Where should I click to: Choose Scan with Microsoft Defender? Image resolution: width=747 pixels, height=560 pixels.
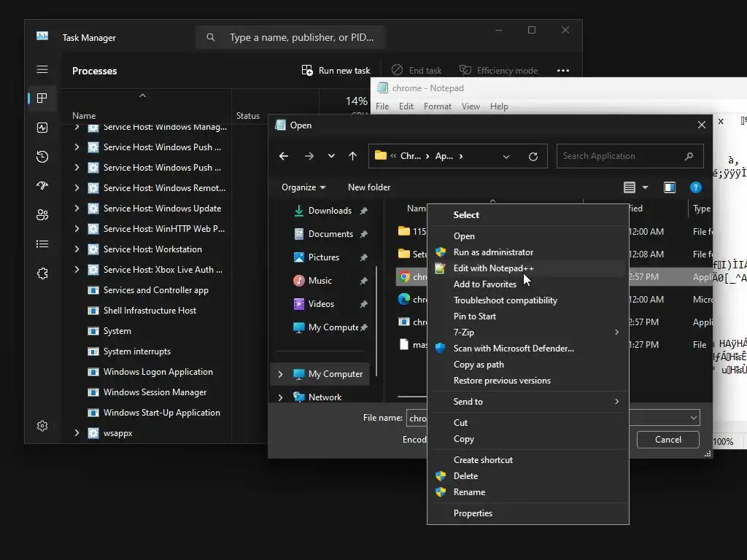[x=528, y=349]
